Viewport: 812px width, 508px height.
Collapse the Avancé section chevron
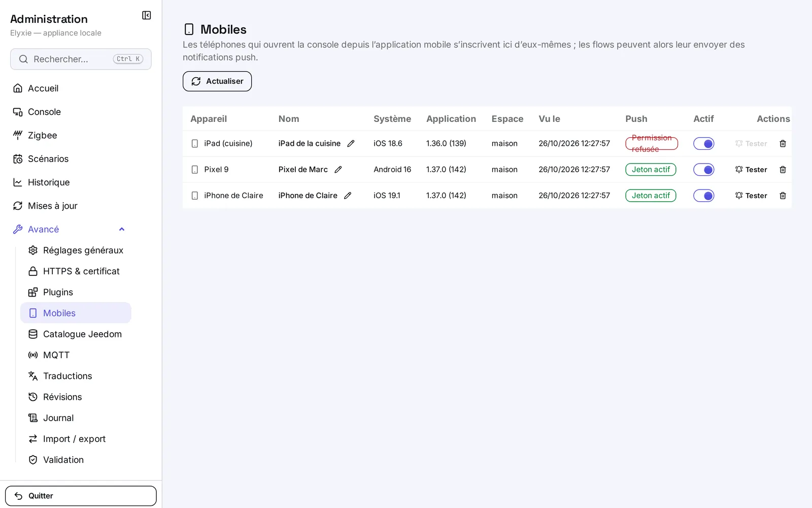(122, 230)
